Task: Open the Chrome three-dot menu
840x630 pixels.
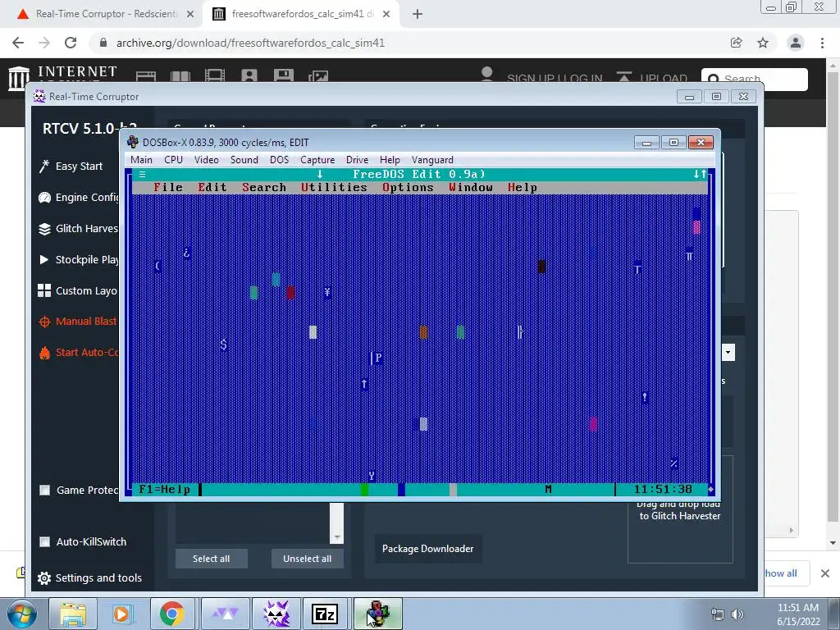Action: coord(822,43)
